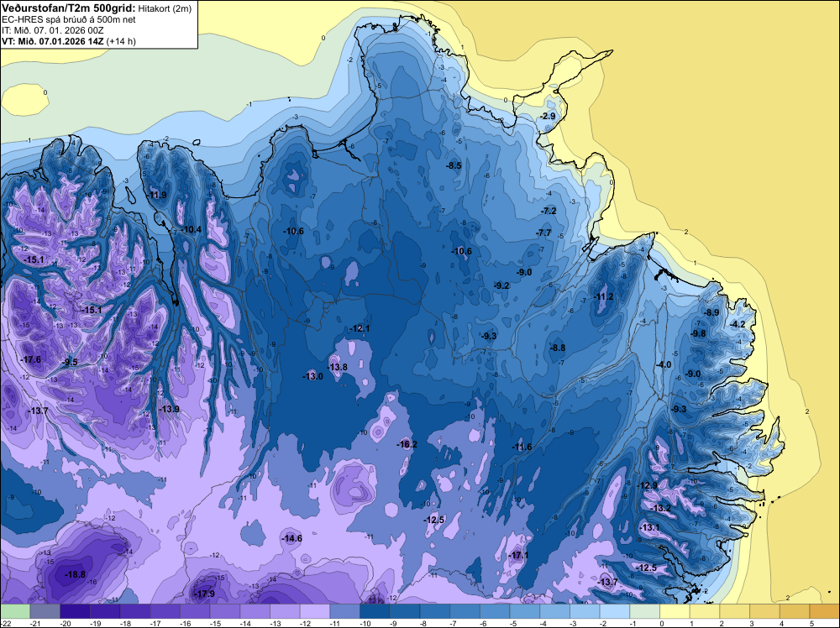Pick the legend swatch labeled -14
840x628 pixels.
[x=255, y=611]
